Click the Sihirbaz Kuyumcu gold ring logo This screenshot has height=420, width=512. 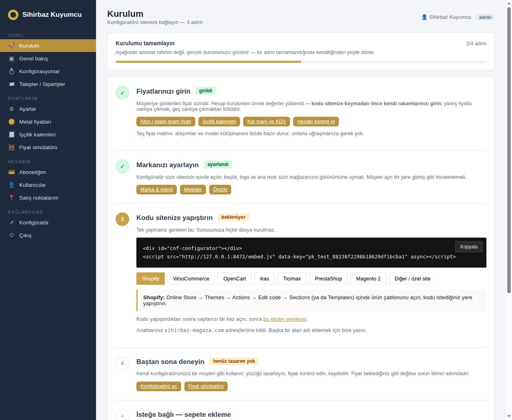click(13, 15)
